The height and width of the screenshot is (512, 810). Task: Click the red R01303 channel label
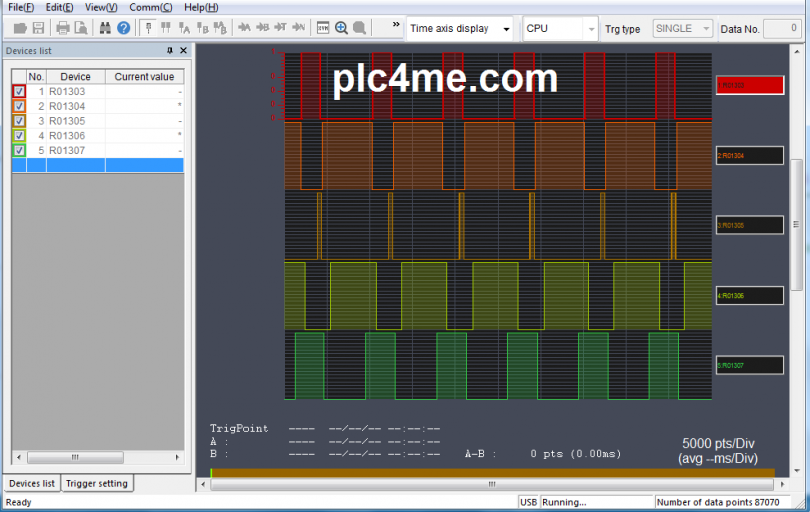pyautogui.click(x=749, y=86)
